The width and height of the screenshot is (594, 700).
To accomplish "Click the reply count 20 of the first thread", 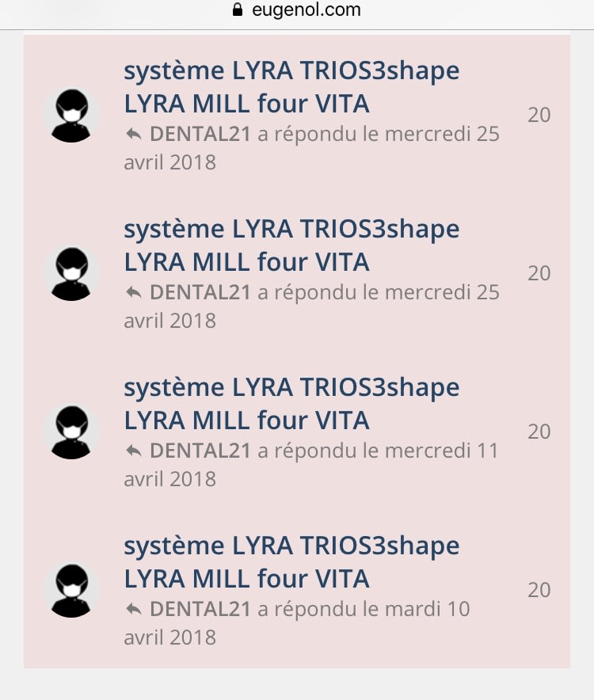I will (539, 115).
